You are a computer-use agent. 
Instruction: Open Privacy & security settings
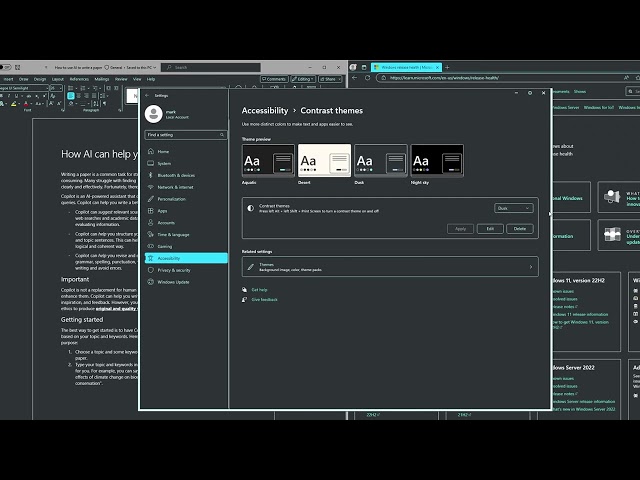click(186, 270)
